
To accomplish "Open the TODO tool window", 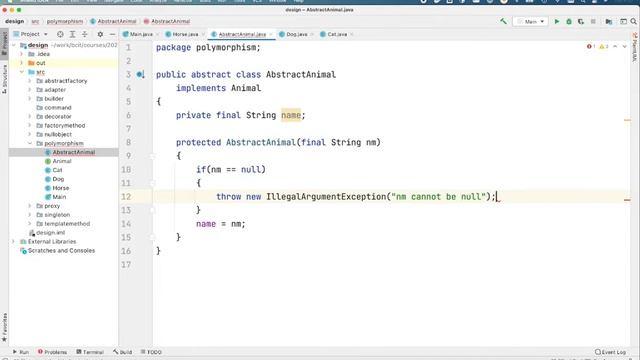I will point(151,352).
